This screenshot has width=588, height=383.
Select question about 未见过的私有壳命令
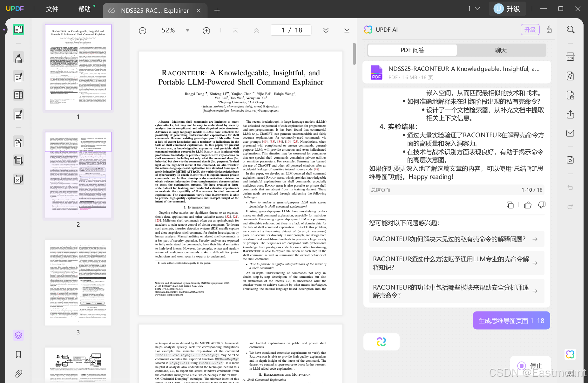pyautogui.click(x=456, y=239)
